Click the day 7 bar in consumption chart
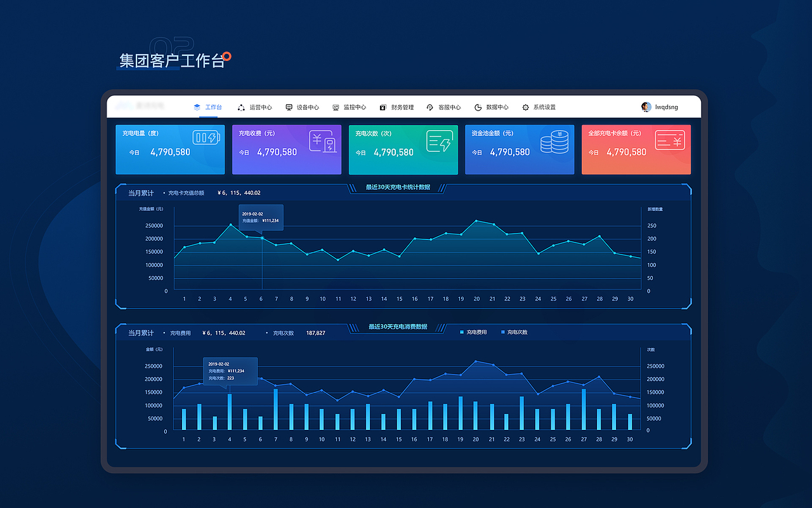Image resolution: width=812 pixels, height=508 pixels. pyautogui.click(x=276, y=410)
